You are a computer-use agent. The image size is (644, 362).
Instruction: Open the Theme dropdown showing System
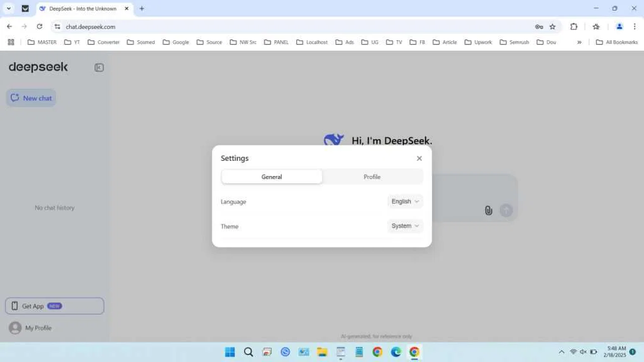point(404,226)
